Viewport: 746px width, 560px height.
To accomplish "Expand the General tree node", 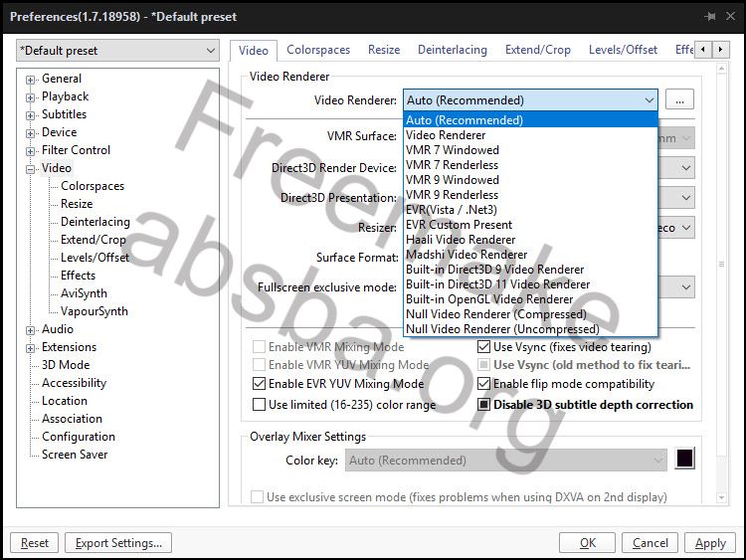I will pyautogui.click(x=31, y=80).
